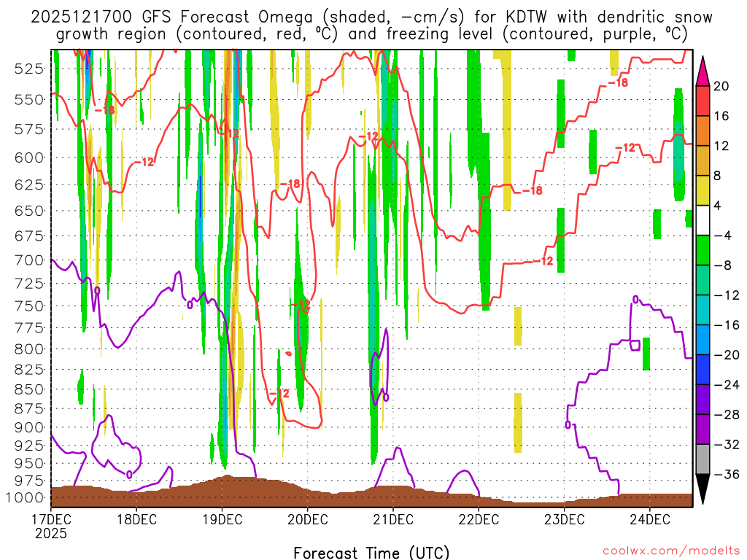Viewport: 747px width, 560px height.
Task: Click the coolwx.com/modelts watermark link
Action: click(x=671, y=551)
